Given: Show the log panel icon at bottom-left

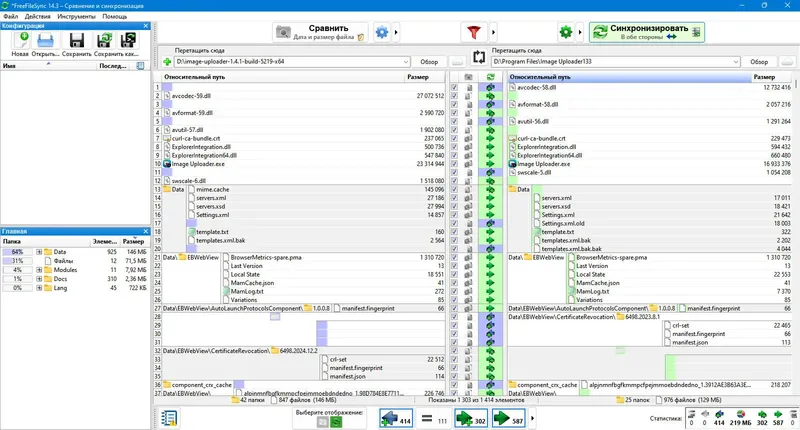Looking at the screenshot, I should pos(169,418).
